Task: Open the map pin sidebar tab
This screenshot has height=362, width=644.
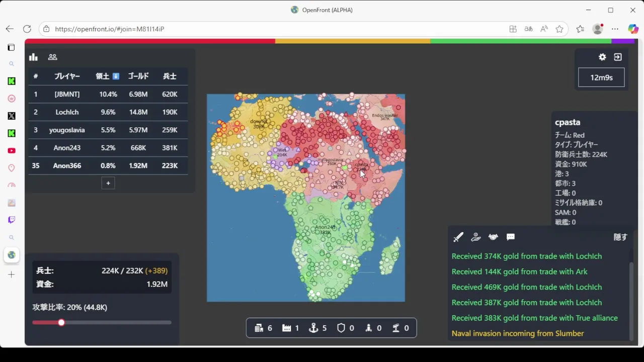Action: pyautogui.click(x=12, y=168)
